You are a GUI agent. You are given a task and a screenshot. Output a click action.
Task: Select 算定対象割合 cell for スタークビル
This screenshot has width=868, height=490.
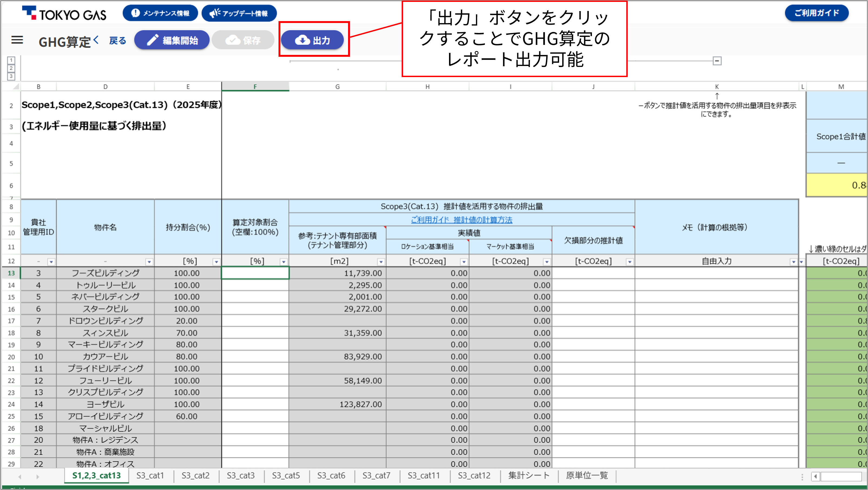(x=255, y=309)
